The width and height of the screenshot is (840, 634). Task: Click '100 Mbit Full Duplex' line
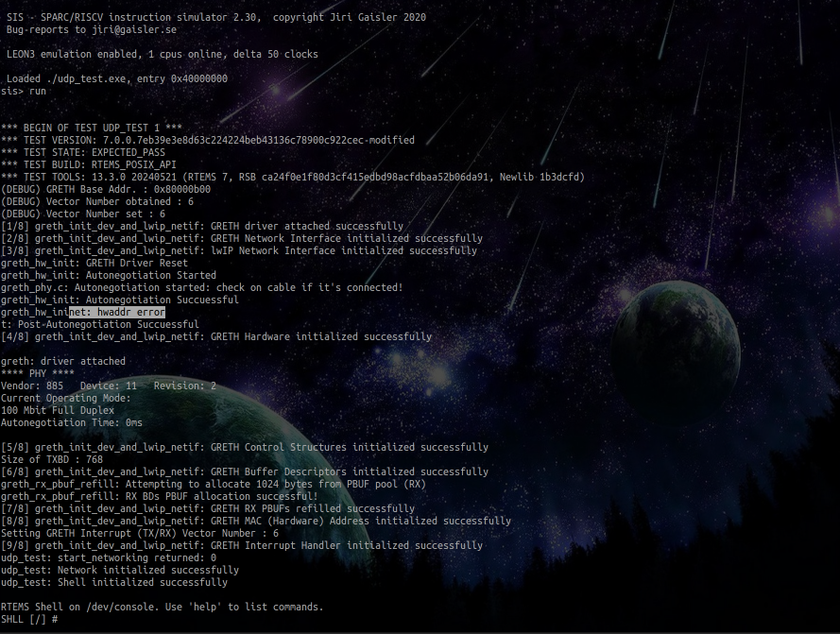click(x=58, y=412)
